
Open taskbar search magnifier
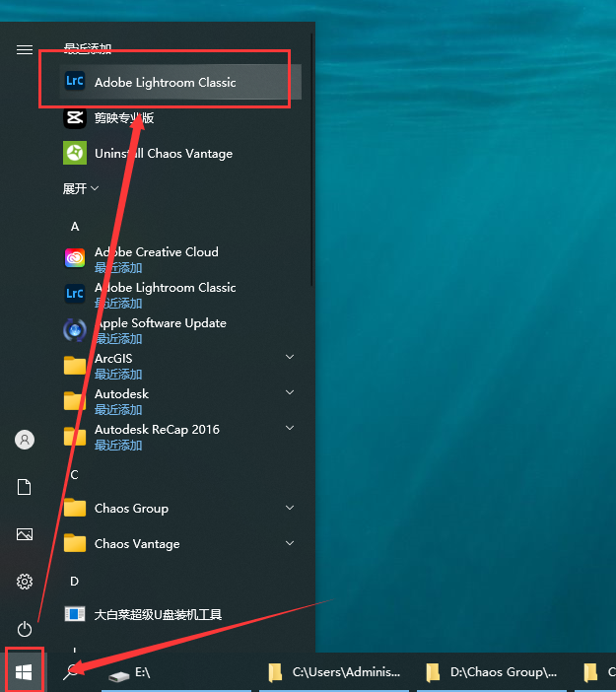[x=71, y=672]
